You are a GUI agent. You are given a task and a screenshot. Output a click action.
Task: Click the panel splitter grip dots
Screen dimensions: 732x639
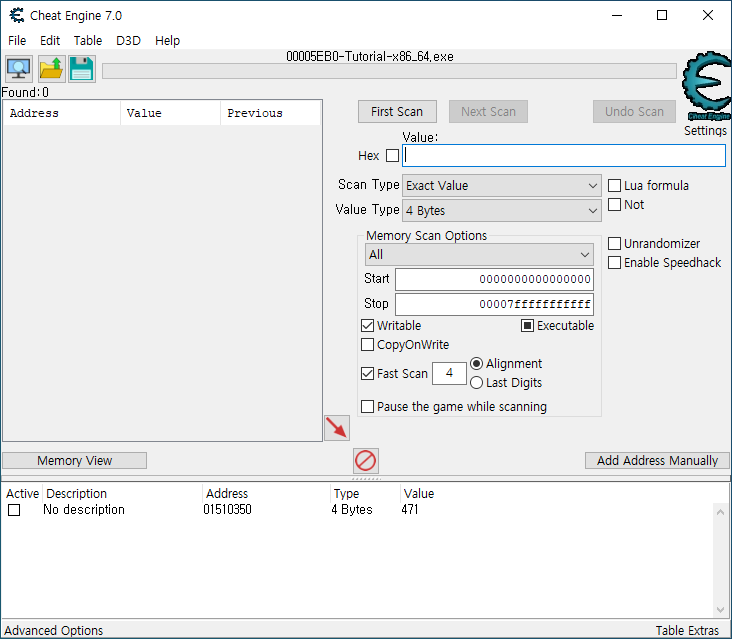tap(366, 479)
